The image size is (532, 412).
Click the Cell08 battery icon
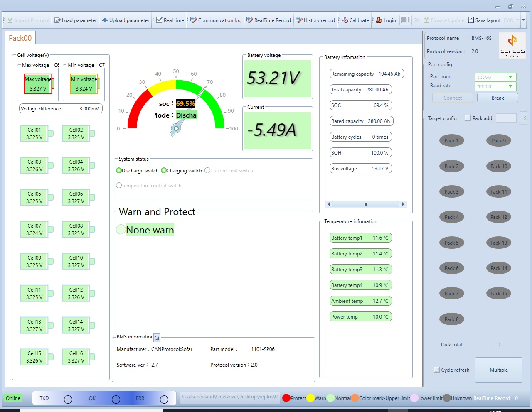(x=79, y=229)
